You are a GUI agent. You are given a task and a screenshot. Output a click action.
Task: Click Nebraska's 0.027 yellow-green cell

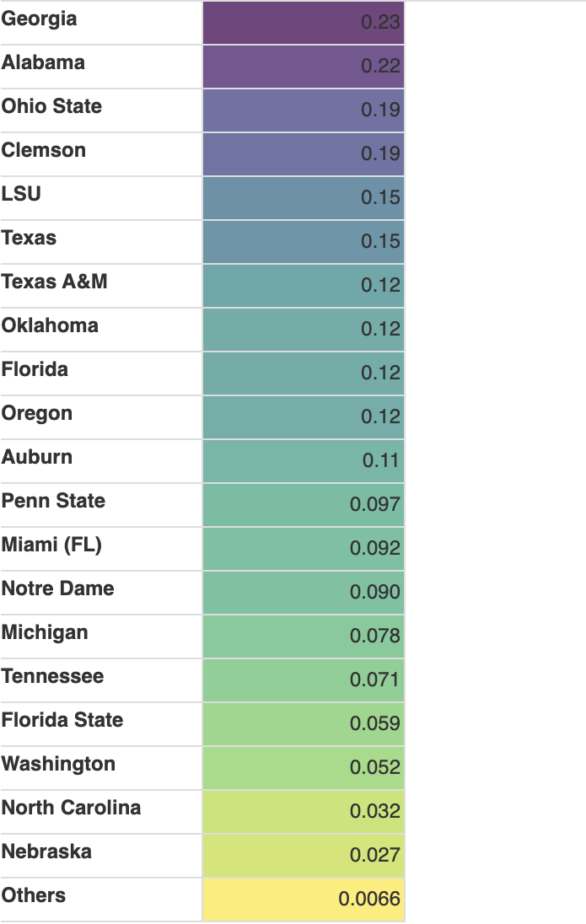click(304, 856)
